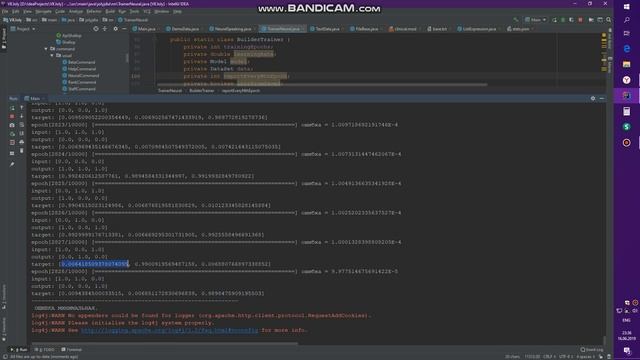Click the Project panel collapse all icon
Image resolution: width=640 pixels, height=360 pixels.
click(x=105, y=29)
